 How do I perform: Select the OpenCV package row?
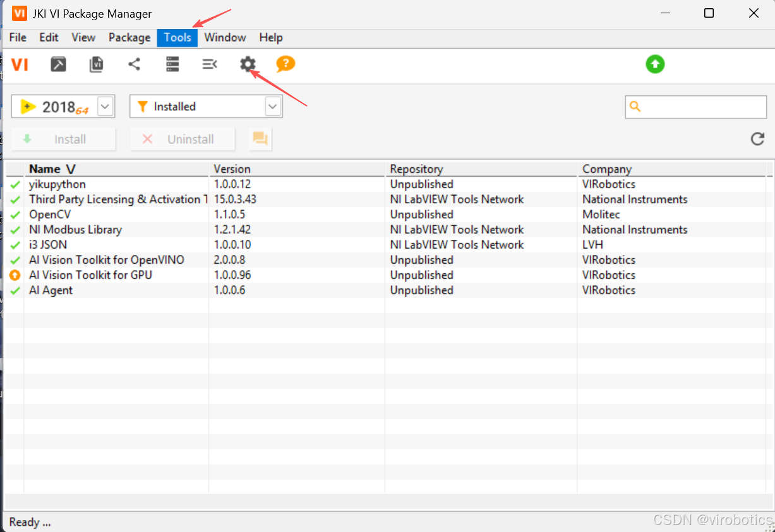click(386, 215)
